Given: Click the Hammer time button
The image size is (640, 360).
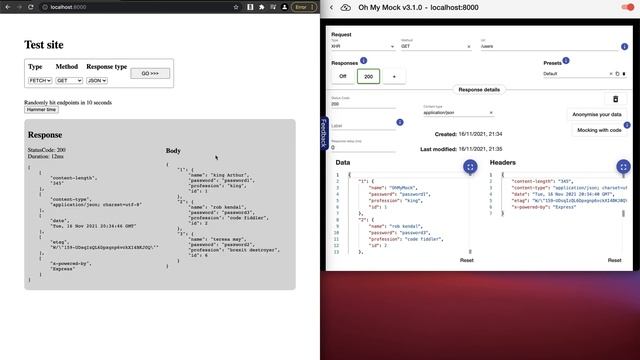Looking at the screenshot, I should [x=41, y=109].
